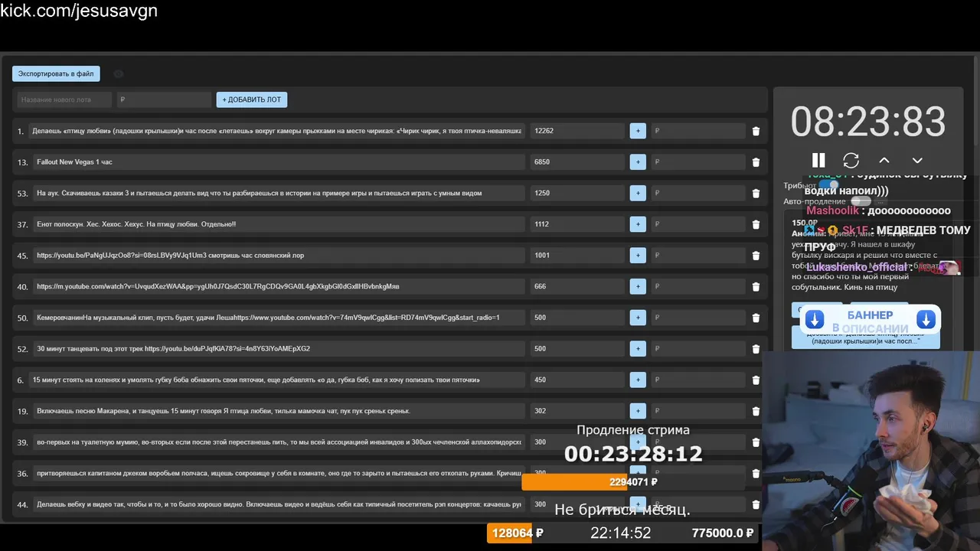980x551 pixels.
Task: Delete lot 40 m.youtube.com link trash icon
Action: 756,286
